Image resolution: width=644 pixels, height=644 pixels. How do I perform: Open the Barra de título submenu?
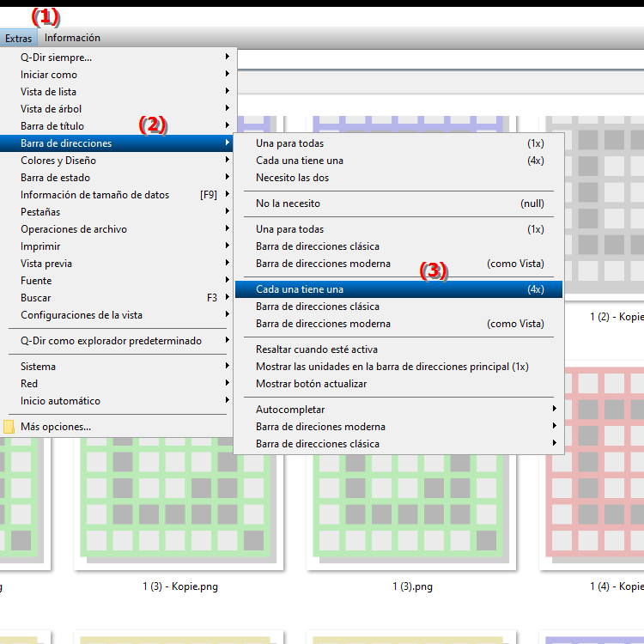(116, 126)
